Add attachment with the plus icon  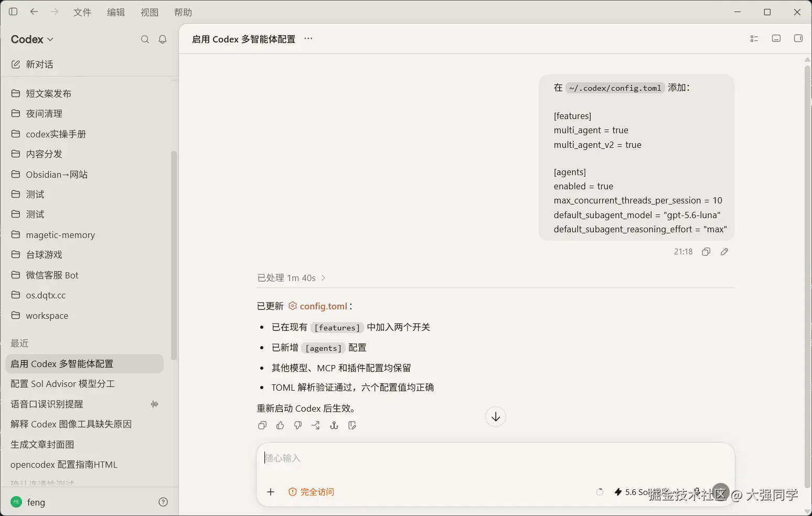click(x=271, y=492)
